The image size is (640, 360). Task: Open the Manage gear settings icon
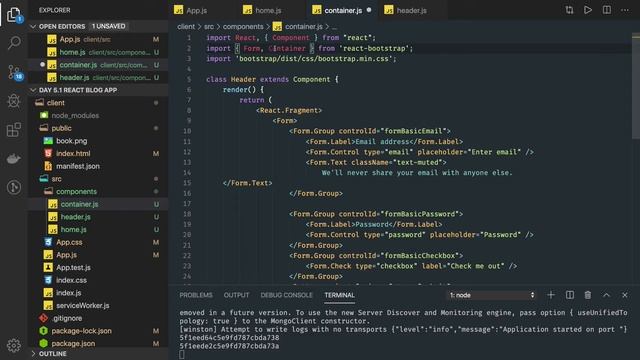click(x=14, y=345)
